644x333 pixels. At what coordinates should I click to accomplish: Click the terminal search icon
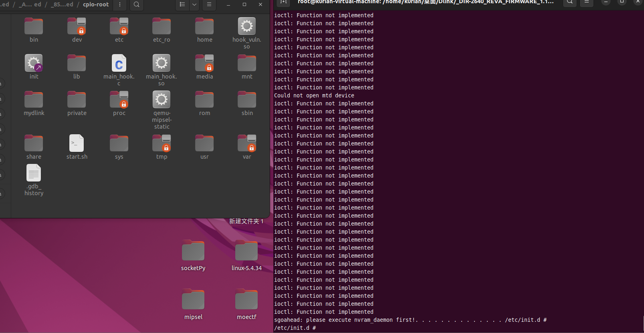[569, 2]
